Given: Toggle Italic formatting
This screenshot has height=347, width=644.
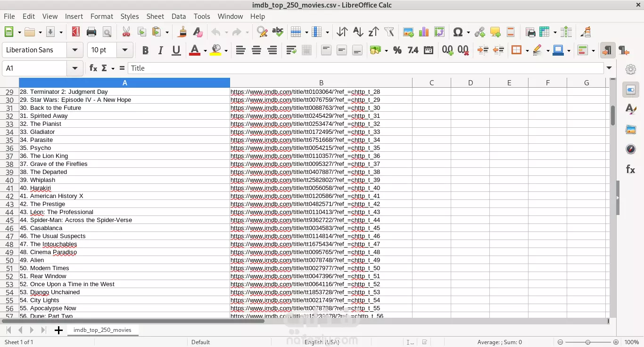Looking at the screenshot, I should [x=161, y=50].
